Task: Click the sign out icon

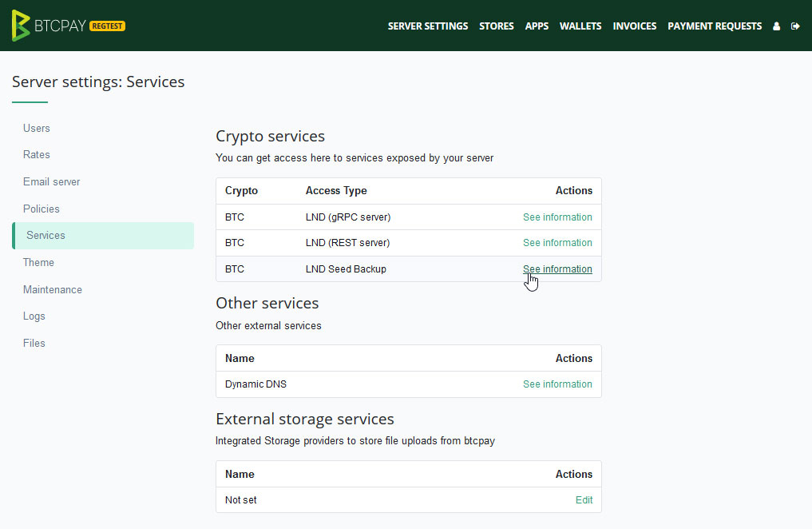Action: 795,26
